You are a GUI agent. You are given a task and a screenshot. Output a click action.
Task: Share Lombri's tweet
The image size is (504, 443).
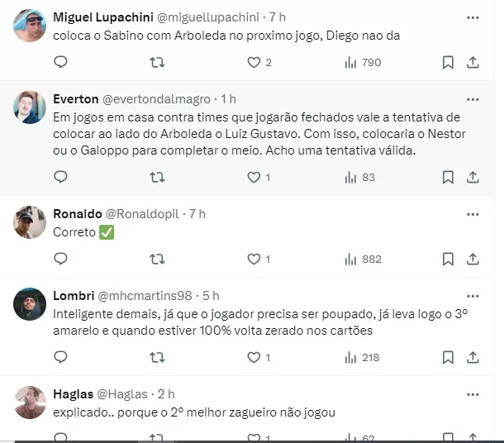coord(473,357)
